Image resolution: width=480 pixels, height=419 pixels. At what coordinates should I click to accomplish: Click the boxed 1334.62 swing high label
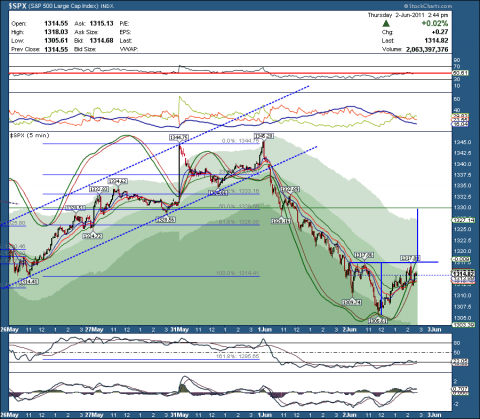coord(117,181)
